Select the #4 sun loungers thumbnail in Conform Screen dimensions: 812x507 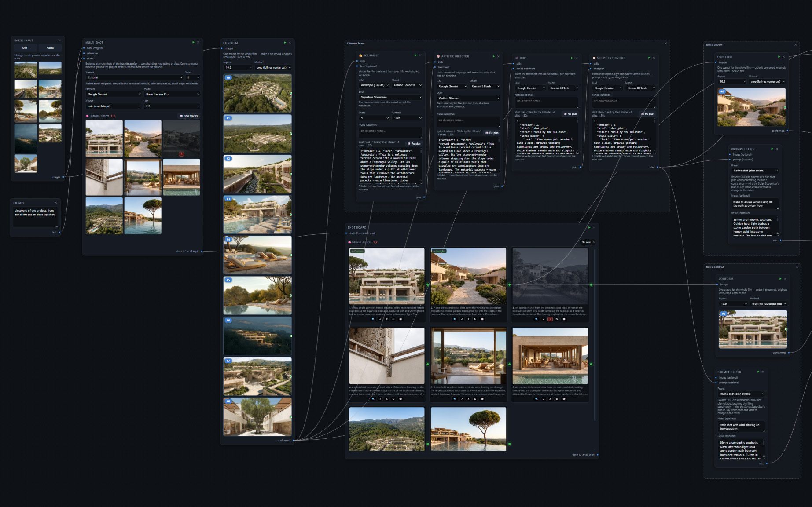tap(257, 255)
